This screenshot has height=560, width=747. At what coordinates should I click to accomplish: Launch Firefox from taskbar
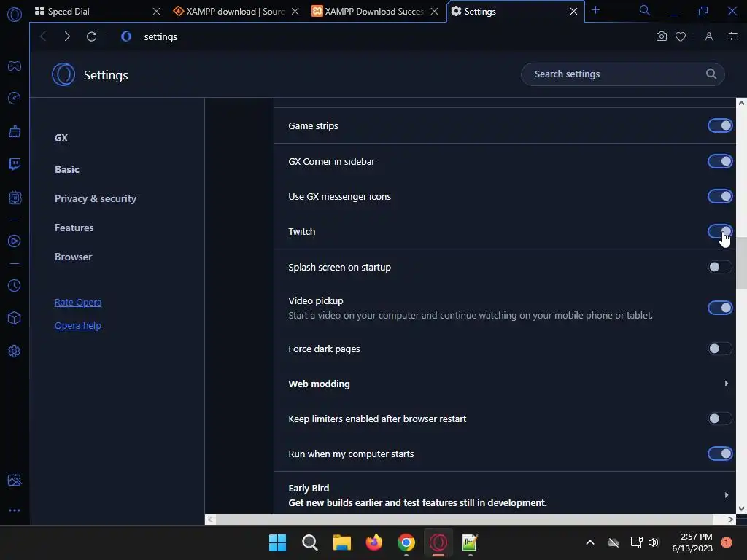tap(374, 542)
